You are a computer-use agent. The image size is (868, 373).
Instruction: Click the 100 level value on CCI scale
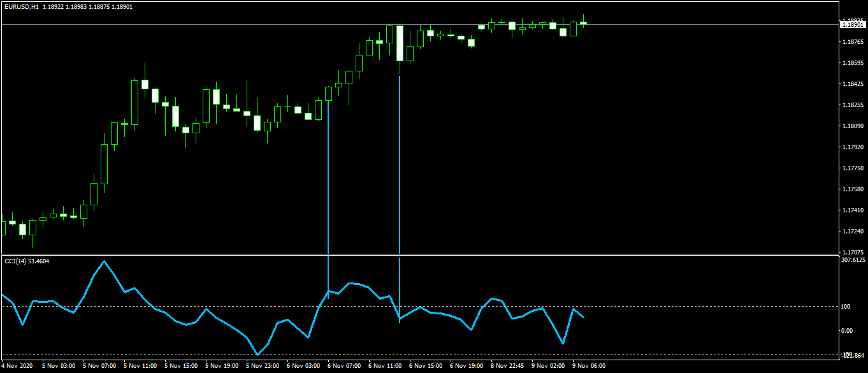[x=846, y=307]
